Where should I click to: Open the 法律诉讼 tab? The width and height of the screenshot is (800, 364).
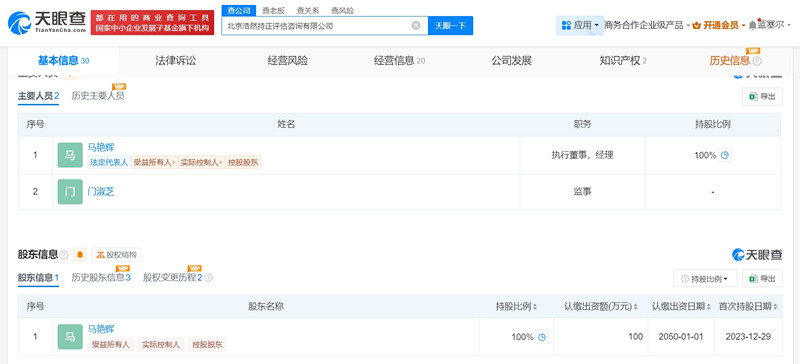coord(176,61)
